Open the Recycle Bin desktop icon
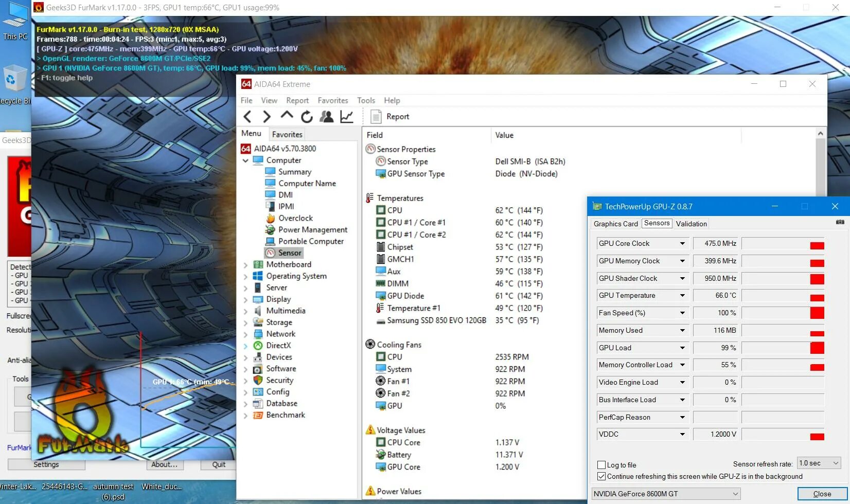850x504 pixels. 14,85
